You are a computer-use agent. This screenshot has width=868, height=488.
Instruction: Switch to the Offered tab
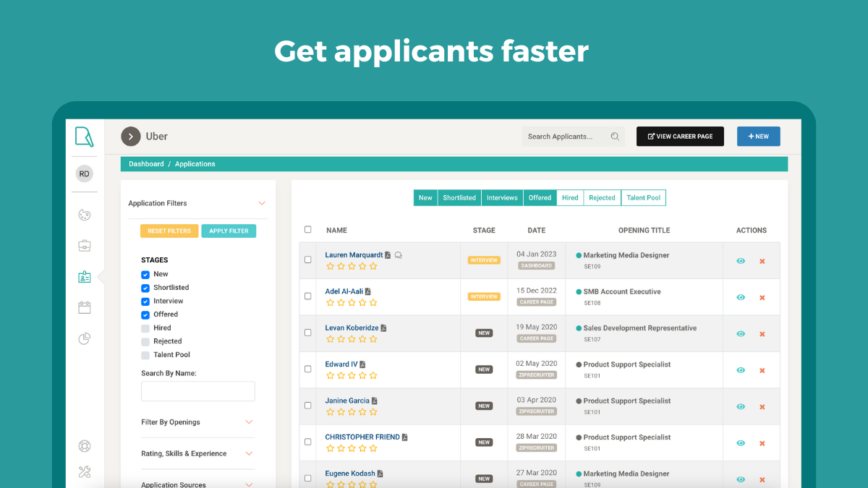[x=540, y=197]
